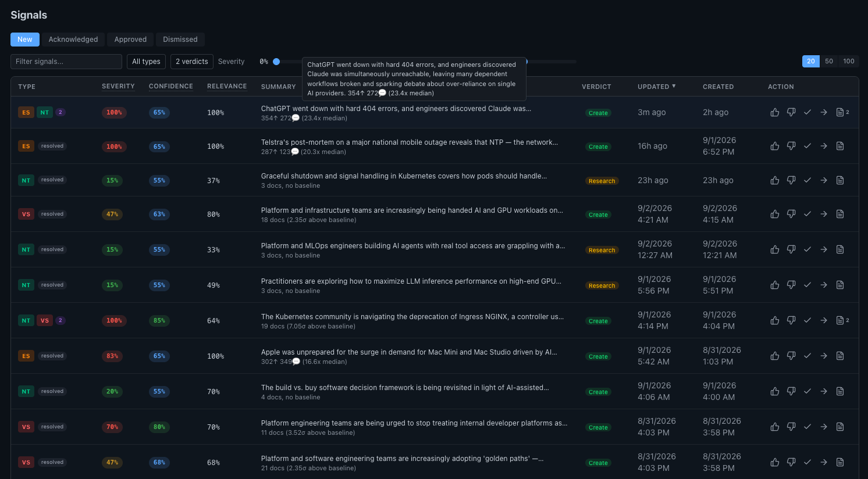Click 37% relevance on Graceful shutdown row
This screenshot has width=868, height=479.
tap(214, 181)
